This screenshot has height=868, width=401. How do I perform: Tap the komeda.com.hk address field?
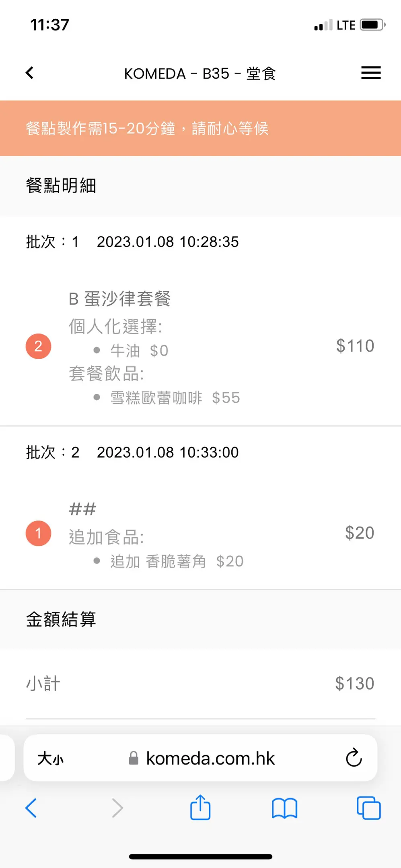(210, 759)
